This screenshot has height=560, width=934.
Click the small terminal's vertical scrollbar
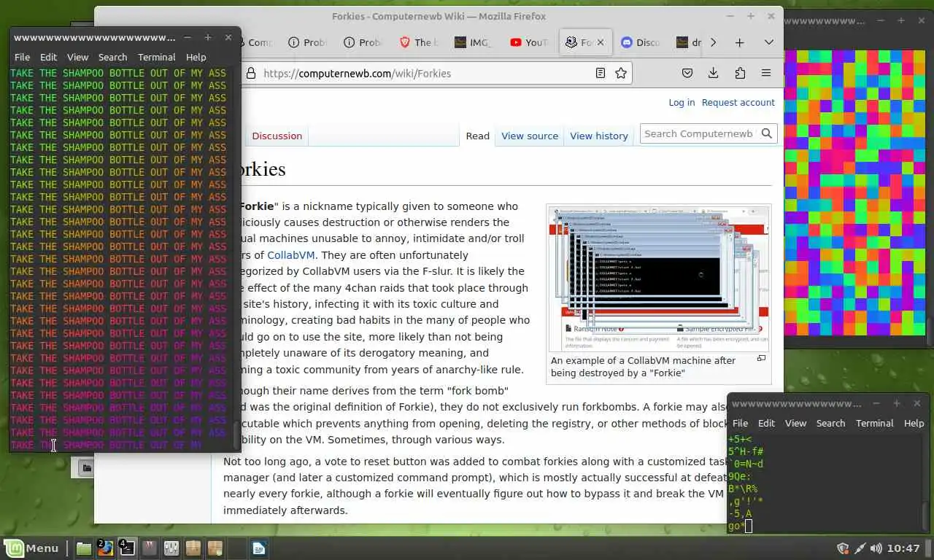point(926,483)
